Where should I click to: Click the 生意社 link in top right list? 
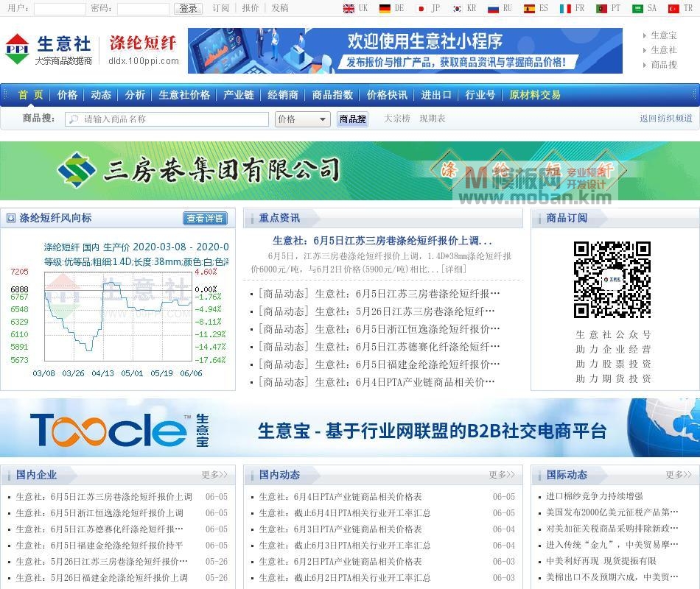664,50
